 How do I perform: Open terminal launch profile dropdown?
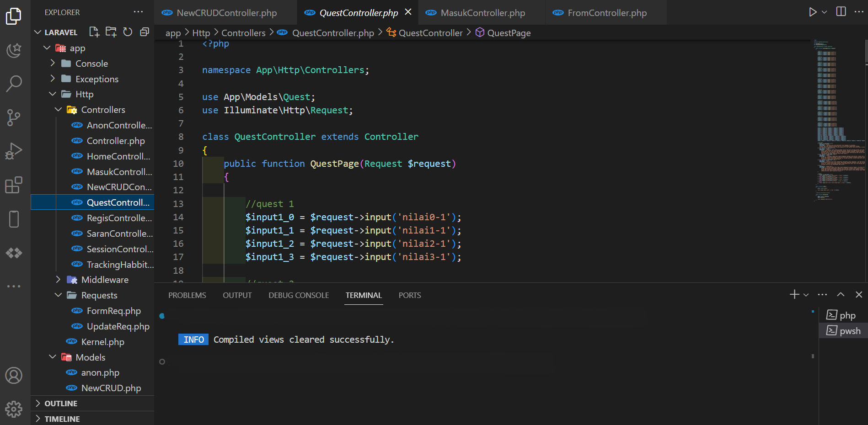tap(806, 295)
